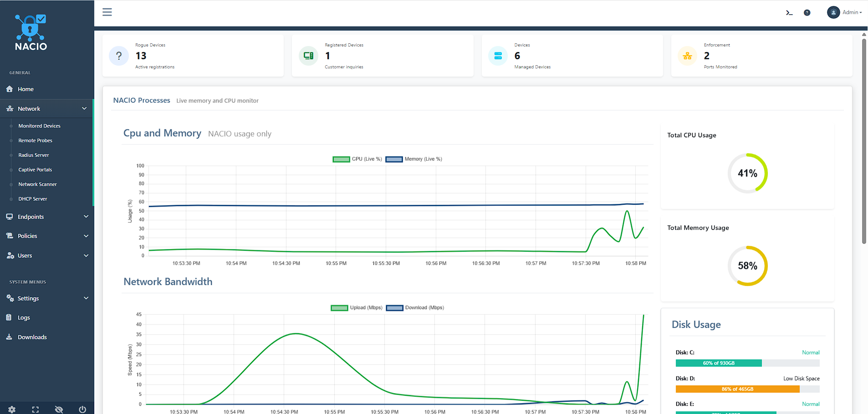
Task: Toggle CPU (Live %) legend series
Action: [357, 159]
